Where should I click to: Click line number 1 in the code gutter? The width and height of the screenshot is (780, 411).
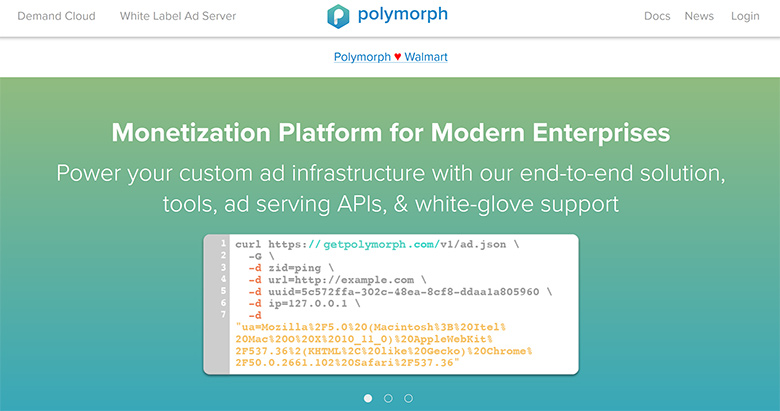pos(223,243)
